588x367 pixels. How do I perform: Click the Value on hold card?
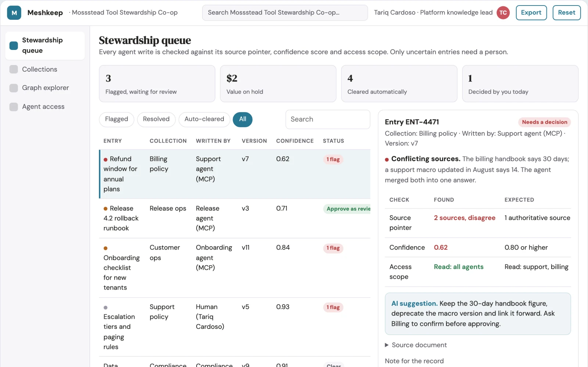pos(278,84)
